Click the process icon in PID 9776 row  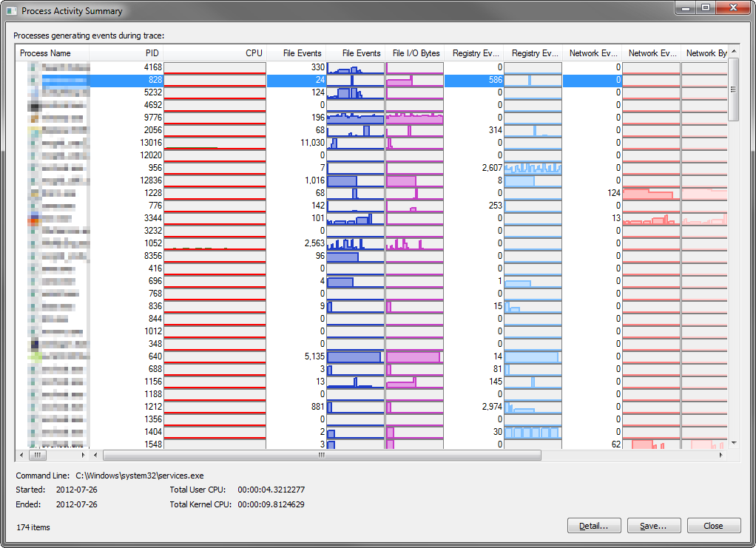(34, 118)
